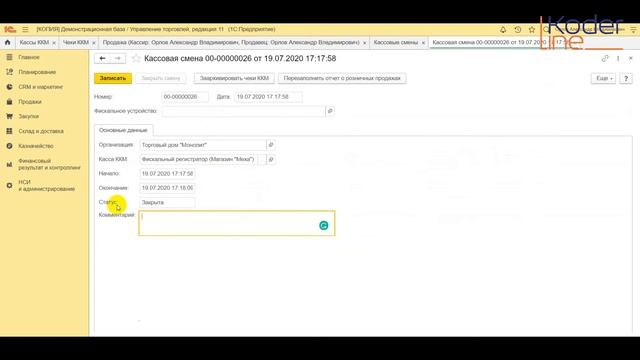Switch to the Кассы ККМ tab

(x=34, y=42)
